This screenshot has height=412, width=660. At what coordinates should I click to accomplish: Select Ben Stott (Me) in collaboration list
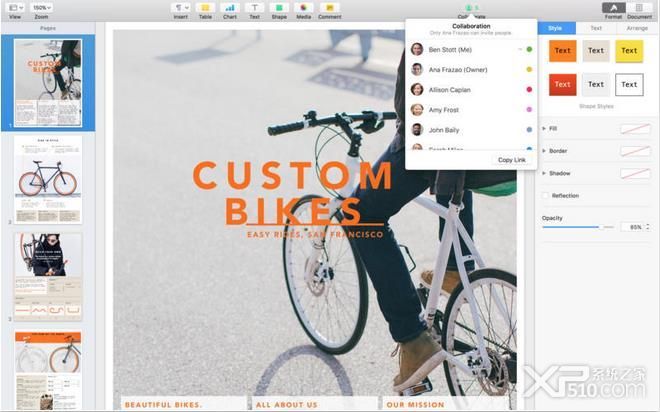pyautogui.click(x=471, y=50)
